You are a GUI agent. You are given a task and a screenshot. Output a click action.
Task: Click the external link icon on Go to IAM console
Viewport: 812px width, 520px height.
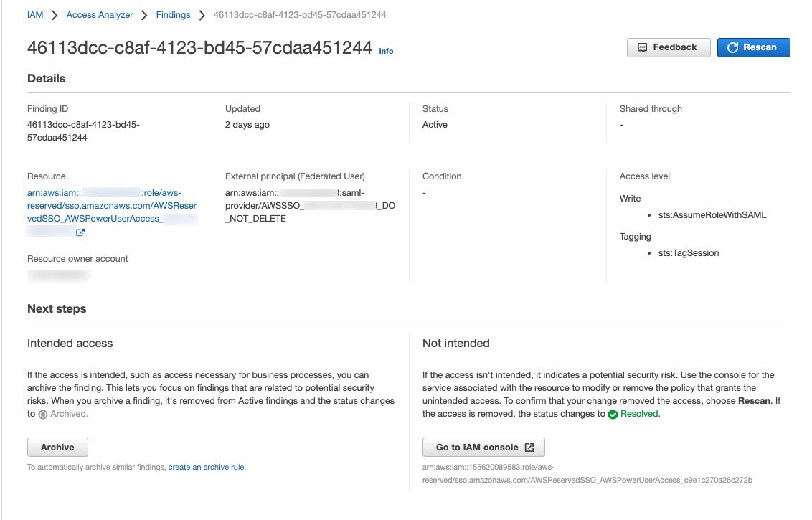click(529, 447)
